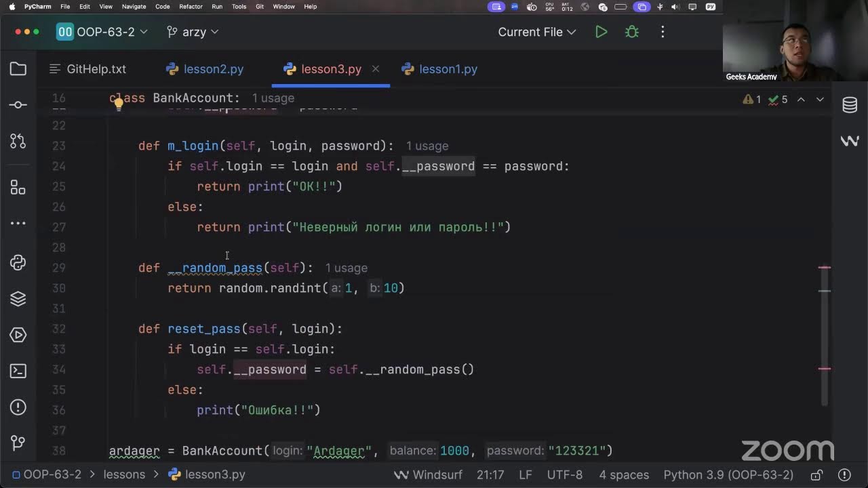
Task: Open the File menu
Action: (65, 7)
